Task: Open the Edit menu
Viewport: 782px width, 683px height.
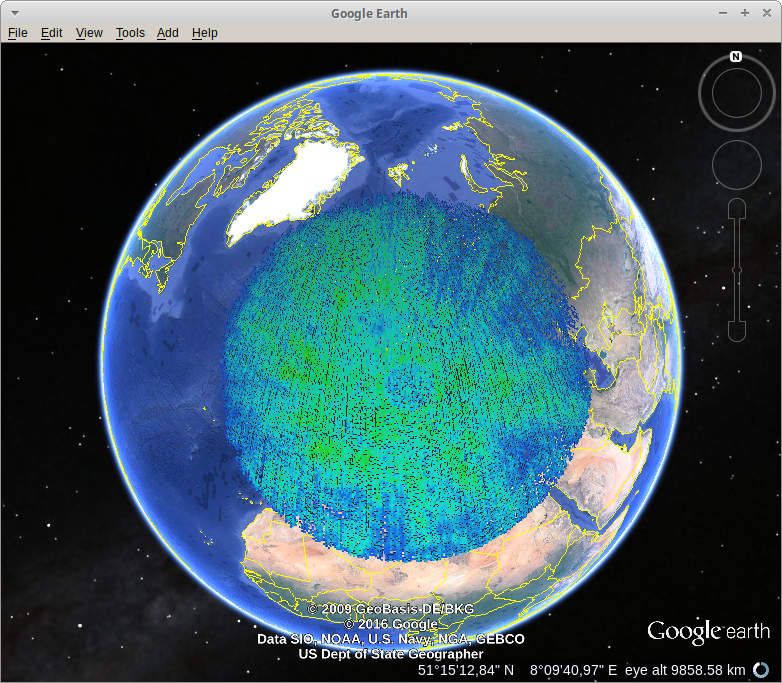Action: 51,33
